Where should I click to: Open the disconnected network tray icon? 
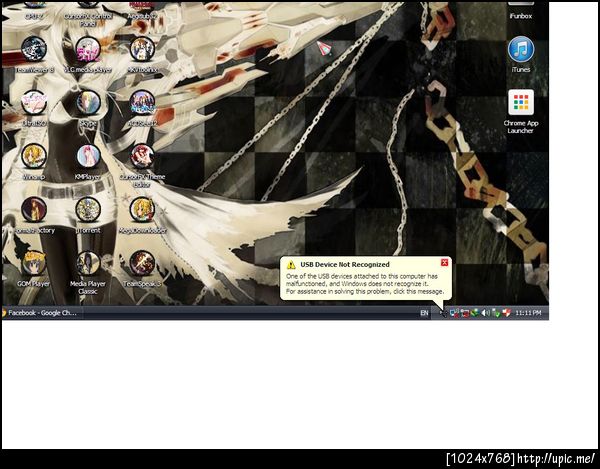(454, 313)
